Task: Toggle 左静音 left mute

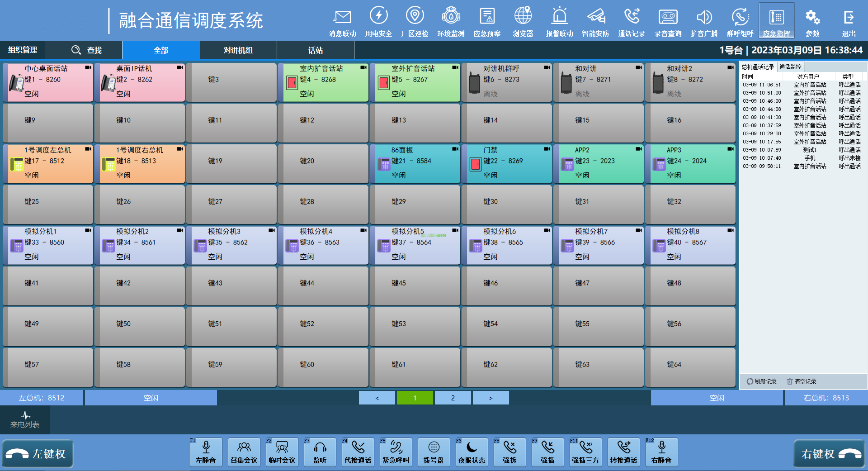Action: pos(206,452)
